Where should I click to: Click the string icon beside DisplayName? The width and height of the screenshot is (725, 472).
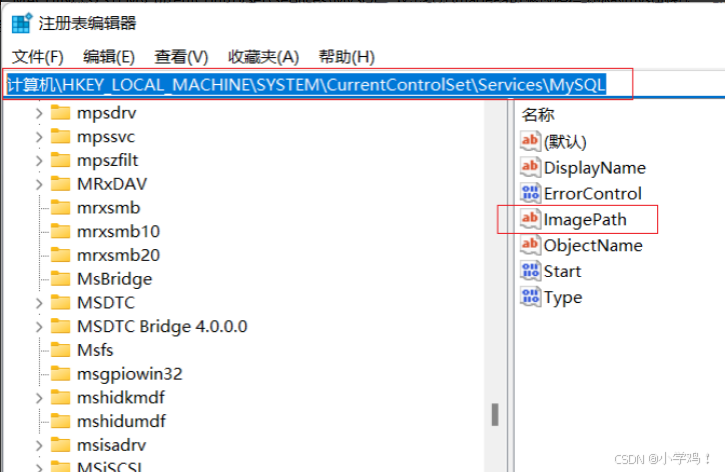[530, 167]
